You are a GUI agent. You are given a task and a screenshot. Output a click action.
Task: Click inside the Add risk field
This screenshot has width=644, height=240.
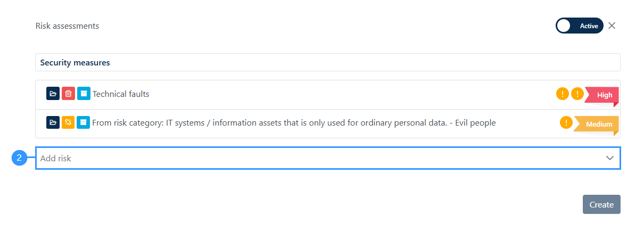tap(319, 158)
